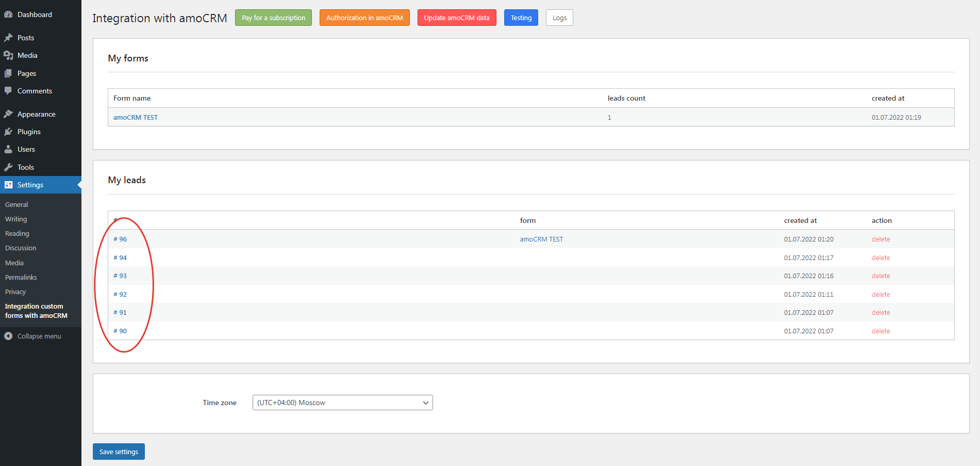
Task: Delete lead # 90
Action: click(x=881, y=331)
